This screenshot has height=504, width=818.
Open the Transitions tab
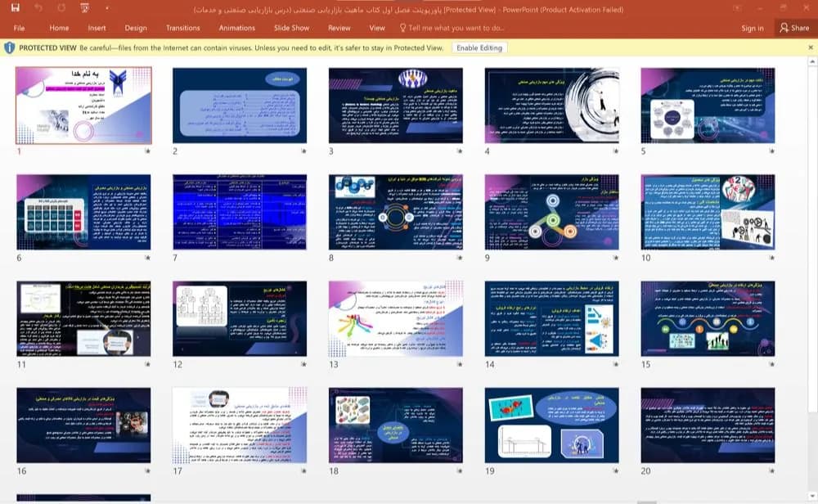tap(182, 28)
